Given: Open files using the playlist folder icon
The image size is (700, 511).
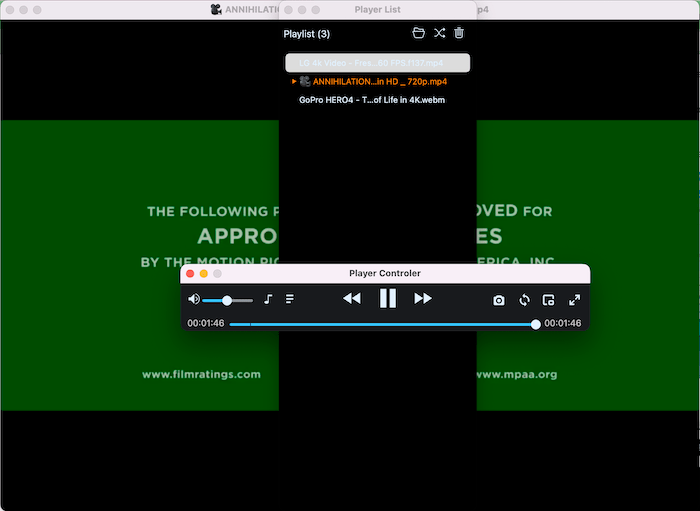Looking at the screenshot, I should (x=419, y=33).
